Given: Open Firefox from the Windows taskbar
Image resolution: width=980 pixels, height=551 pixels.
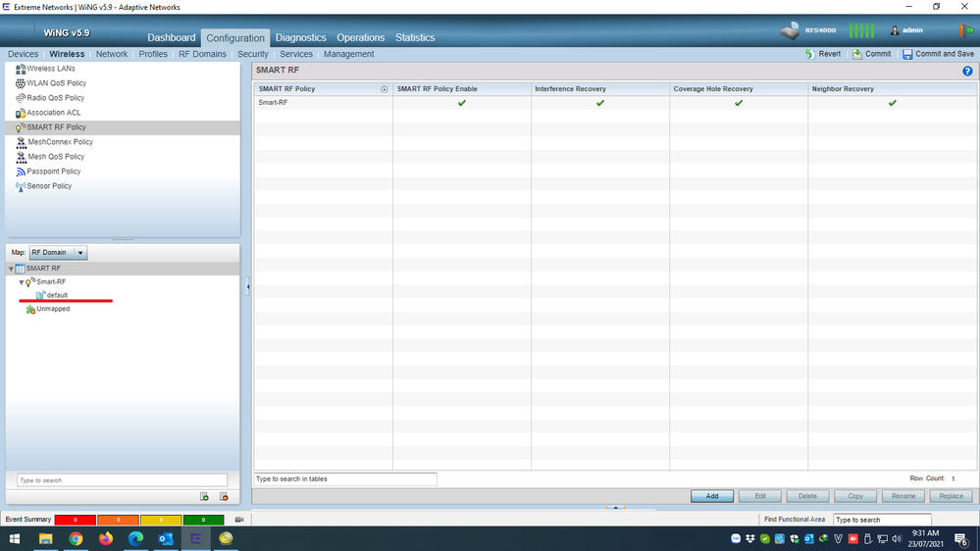Looking at the screenshot, I should coord(106,538).
